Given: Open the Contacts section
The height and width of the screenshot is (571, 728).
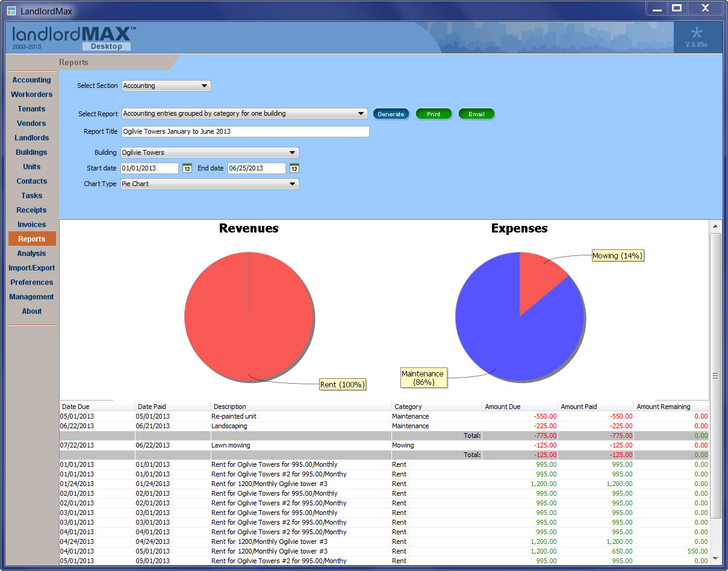Looking at the screenshot, I should (32, 181).
